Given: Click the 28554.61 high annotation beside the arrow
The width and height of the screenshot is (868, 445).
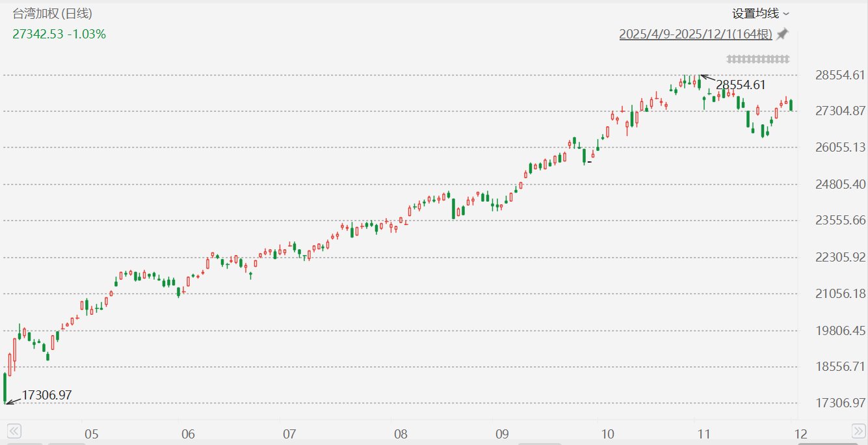Looking at the screenshot, I should click(741, 85).
